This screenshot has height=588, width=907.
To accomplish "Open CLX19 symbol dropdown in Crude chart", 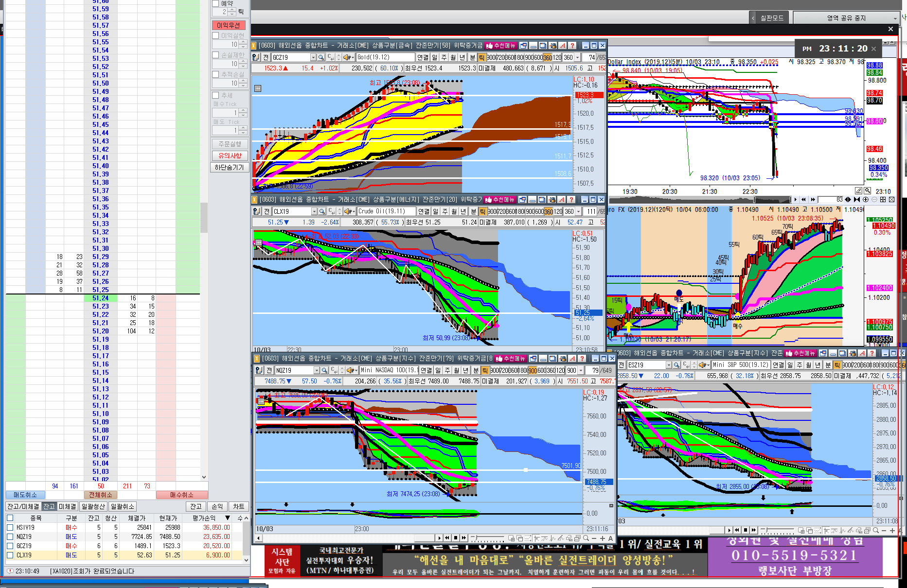I will pos(314,211).
